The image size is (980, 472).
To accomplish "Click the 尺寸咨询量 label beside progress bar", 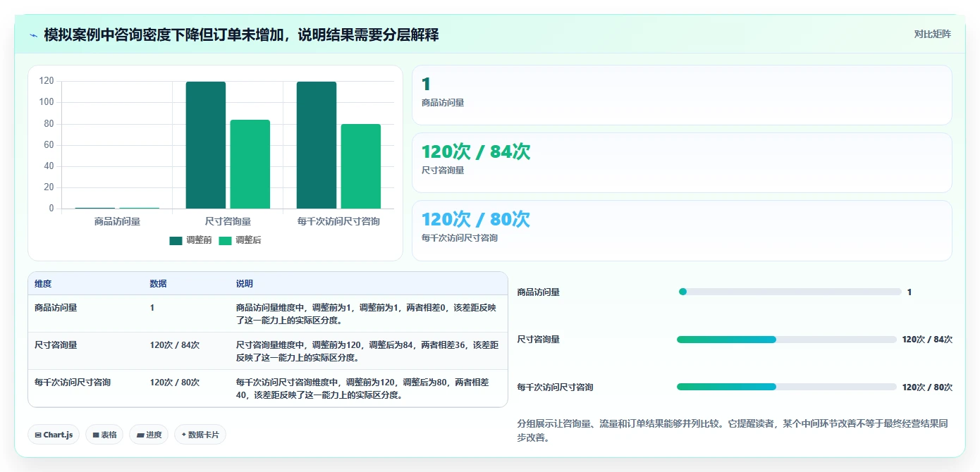I will point(539,340).
